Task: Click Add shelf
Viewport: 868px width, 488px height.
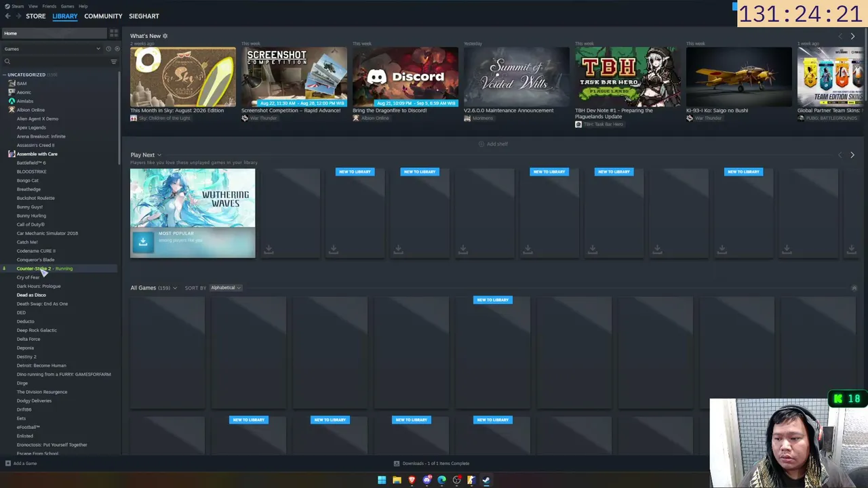Action: (x=493, y=144)
